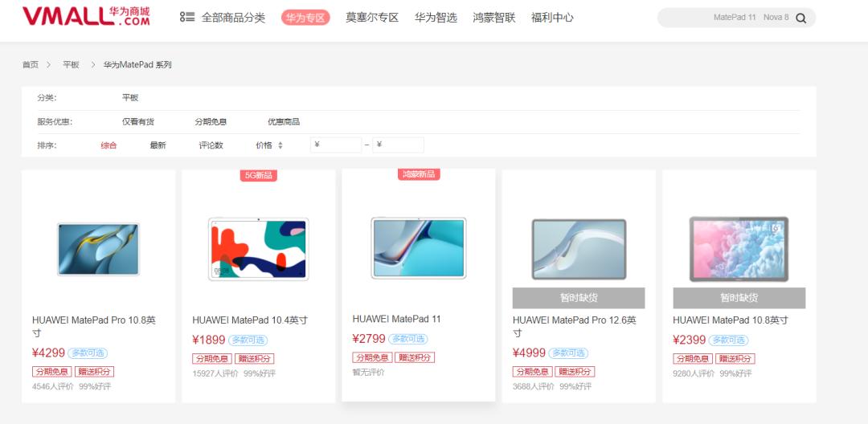Click the ¥2399 price

[x=690, y=340]
